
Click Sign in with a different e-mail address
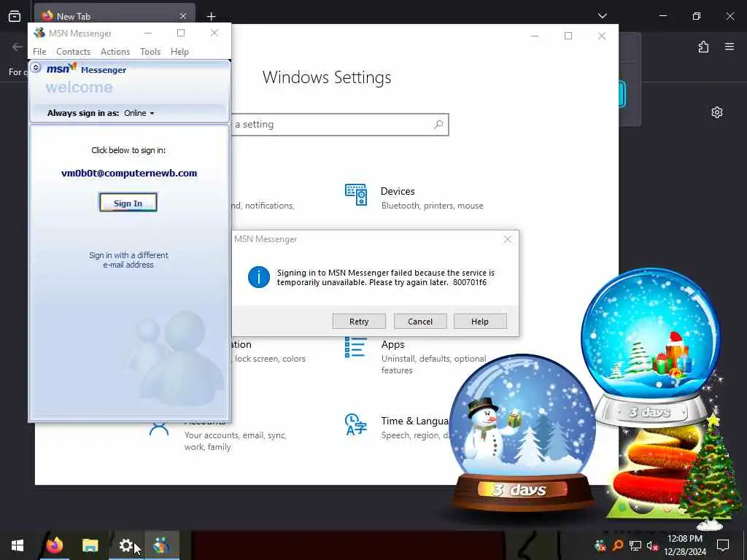click(x=128, y=260)
